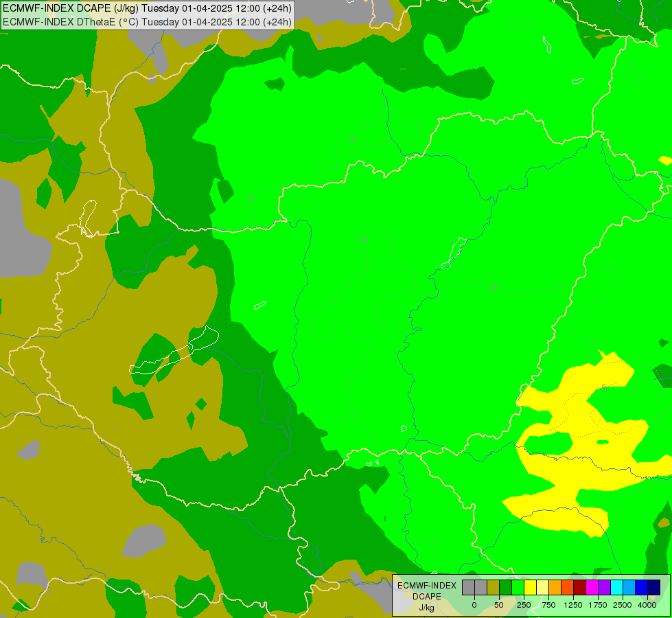Viewport: 672px width, 618px height.
Task: Click the navy legend swatch after 4000
Action: click(654, 587)
